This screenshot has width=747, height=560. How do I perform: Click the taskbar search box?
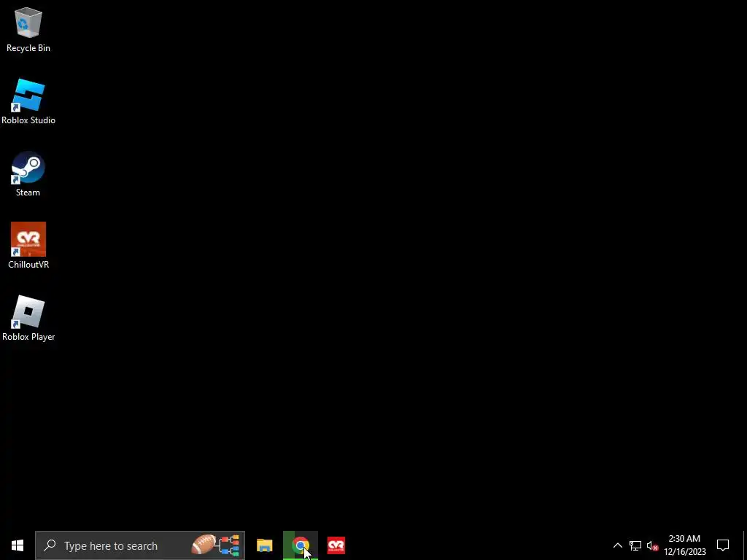(x=140, y=545)
